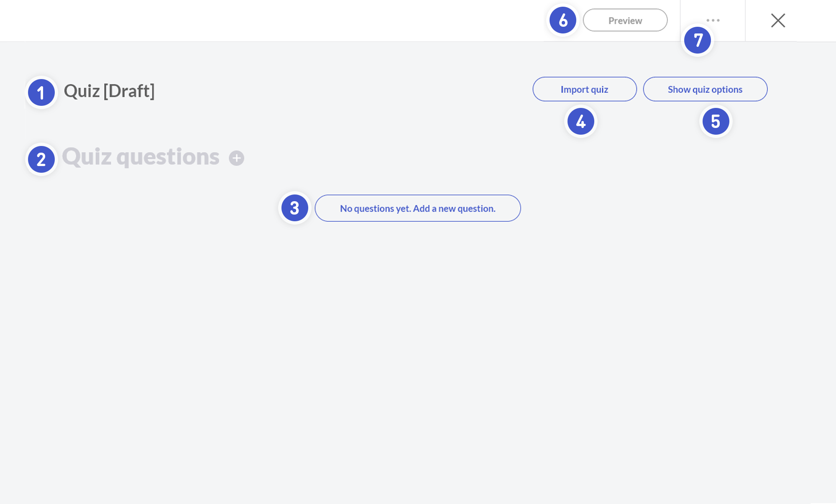This screenshot has height=504, width=836.
Task: Close the quiz editor with the X
Action: [x=778, y=20]
